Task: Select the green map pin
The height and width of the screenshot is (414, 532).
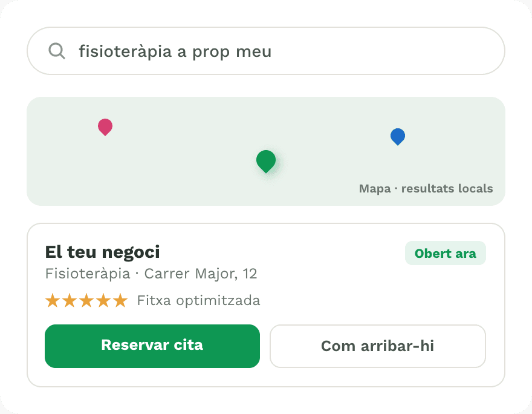Action: (x=266, y=162)
